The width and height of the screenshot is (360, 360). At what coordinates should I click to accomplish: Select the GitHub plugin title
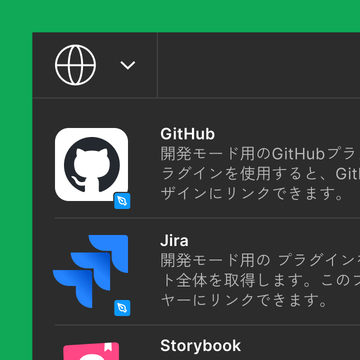coord(188,134)
